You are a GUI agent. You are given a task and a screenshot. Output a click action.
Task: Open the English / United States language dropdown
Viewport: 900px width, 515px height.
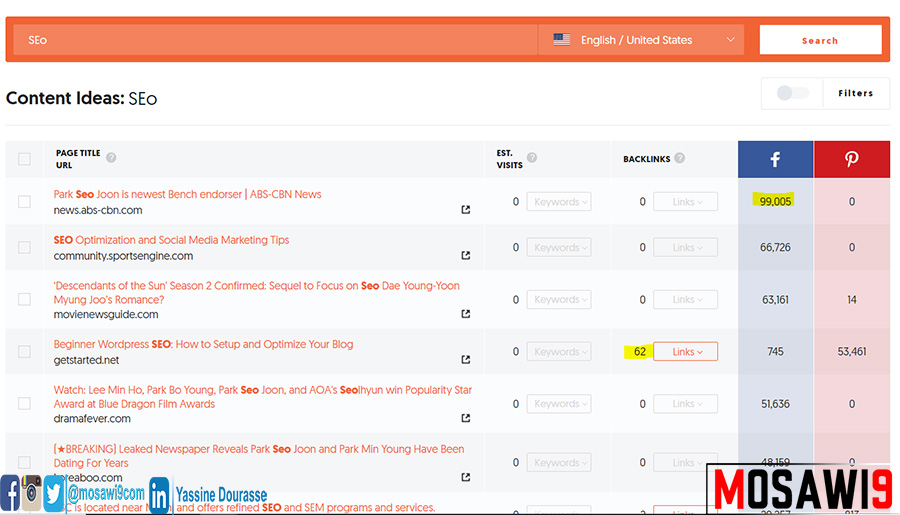pyautogui.click(x=641, y=40)
